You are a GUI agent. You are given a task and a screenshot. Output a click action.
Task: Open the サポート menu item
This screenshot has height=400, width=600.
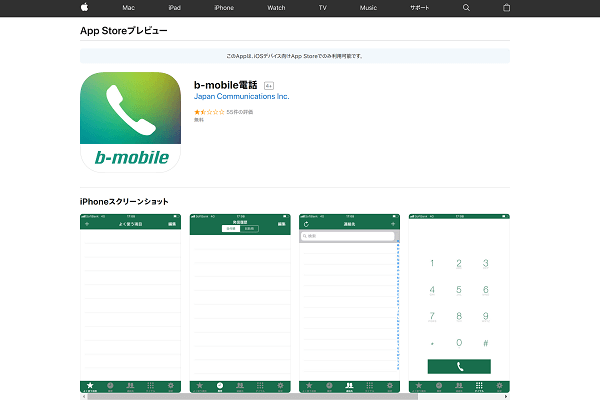420,8
